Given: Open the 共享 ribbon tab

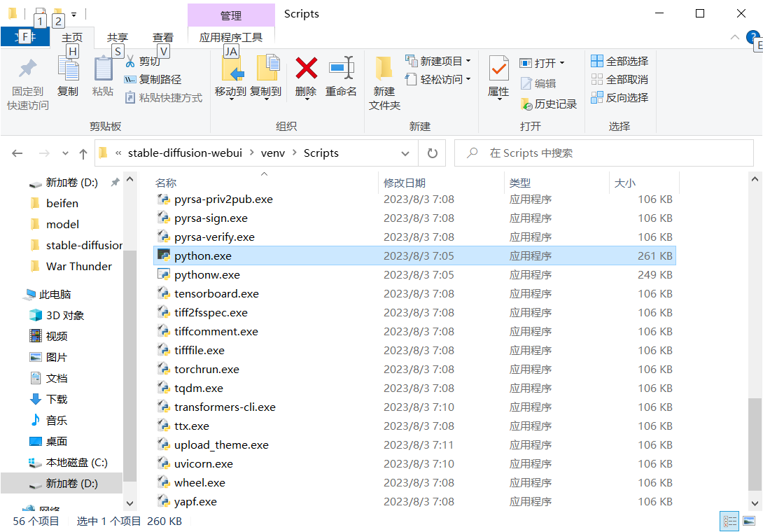Looking at the screenshot, I should click(x=118, y=38).
